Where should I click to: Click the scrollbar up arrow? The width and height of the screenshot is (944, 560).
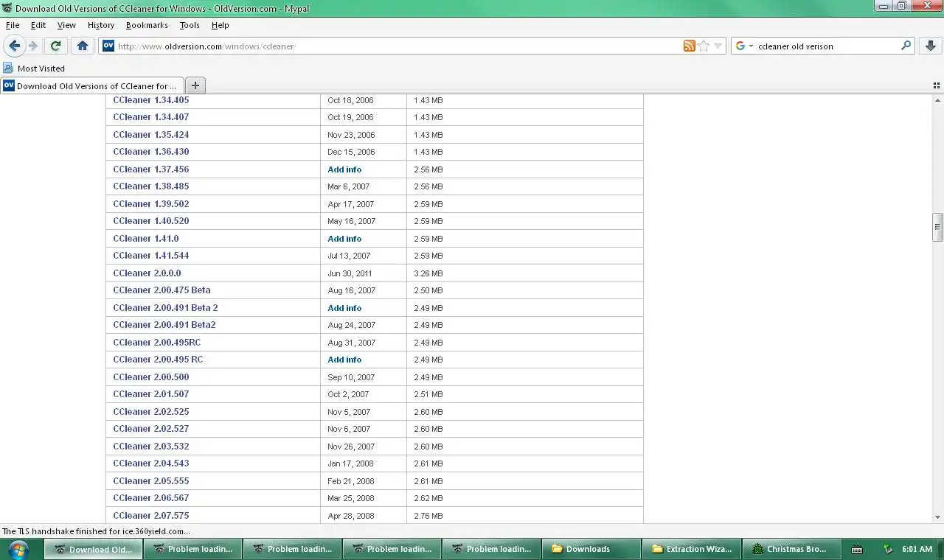tap(937, 99)
